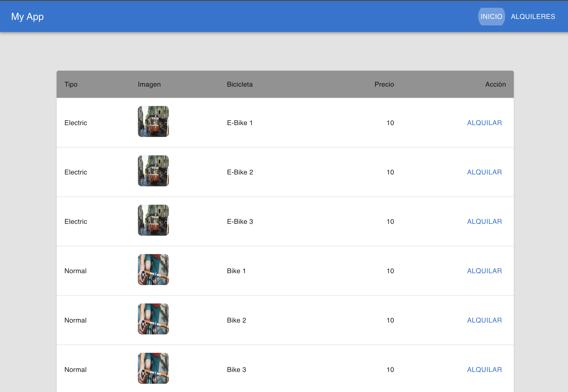This screenshot has width=568, height=392.
Task: Click Alquilar in the Bike 2 row
Action: point(484,320)
